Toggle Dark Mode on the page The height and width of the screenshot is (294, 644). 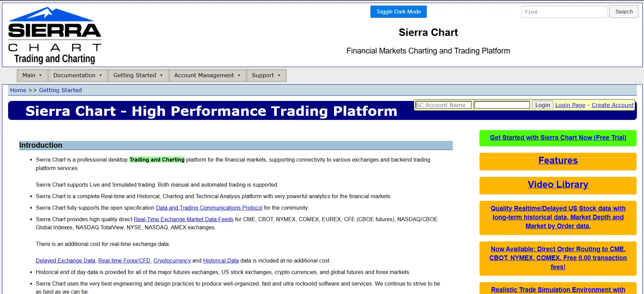click(398, 12)
